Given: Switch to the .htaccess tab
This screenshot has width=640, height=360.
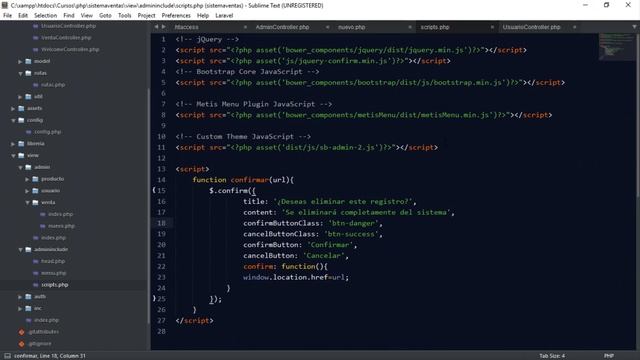Looking at the screenshot, I should [x=187, y=27].
